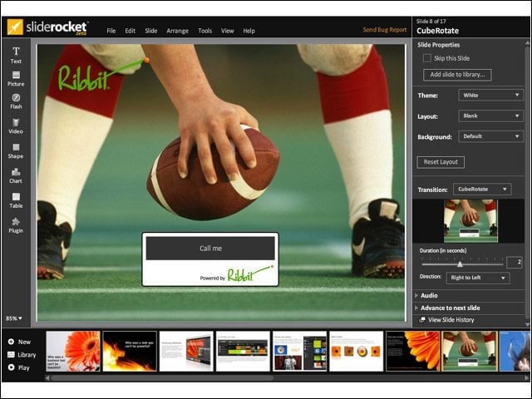Select the blue slide thumbnail at strip end

[515, 351]
